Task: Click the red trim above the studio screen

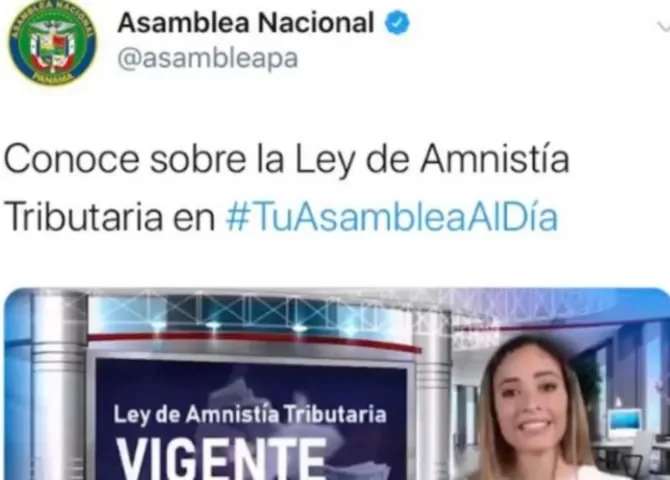Action: click(x=252, y=340)
